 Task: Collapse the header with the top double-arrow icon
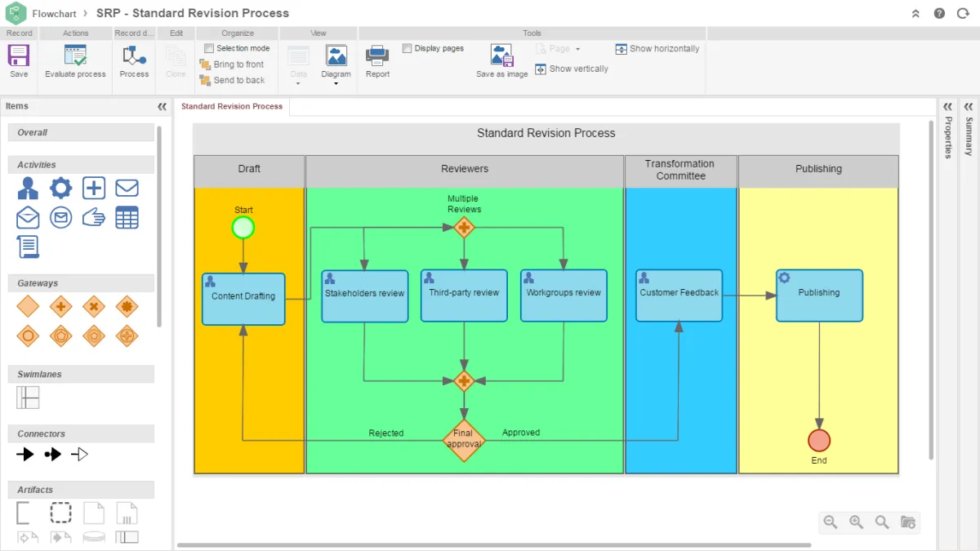point(915,14)
